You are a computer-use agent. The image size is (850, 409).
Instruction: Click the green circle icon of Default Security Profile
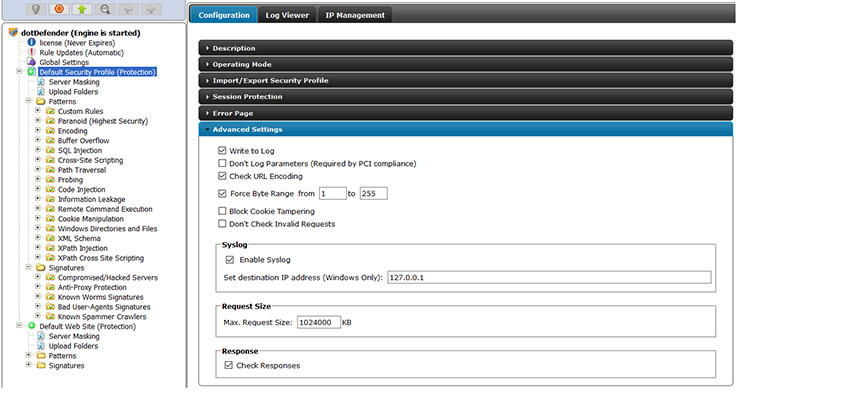pyautogui.click(x=31, y=72)
